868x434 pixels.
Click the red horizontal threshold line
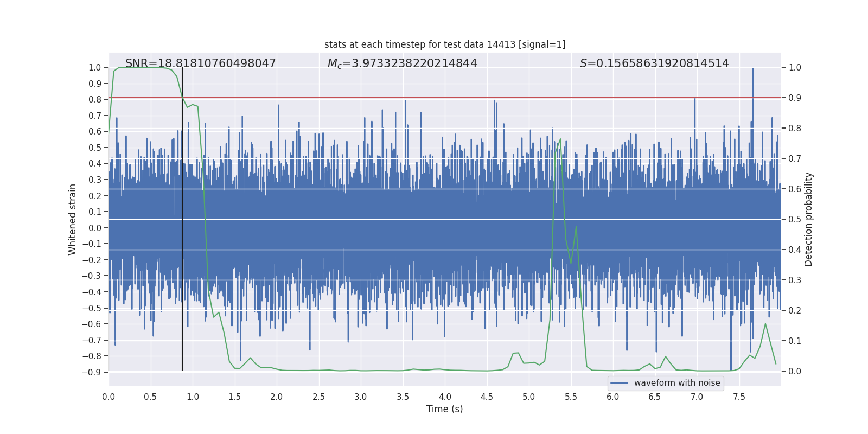click(380, 98)
